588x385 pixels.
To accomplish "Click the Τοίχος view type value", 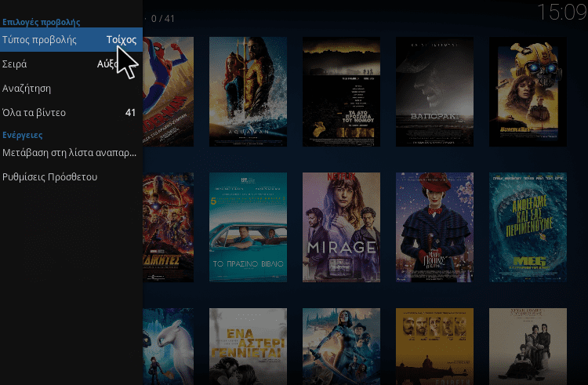I will click(122, 40).
